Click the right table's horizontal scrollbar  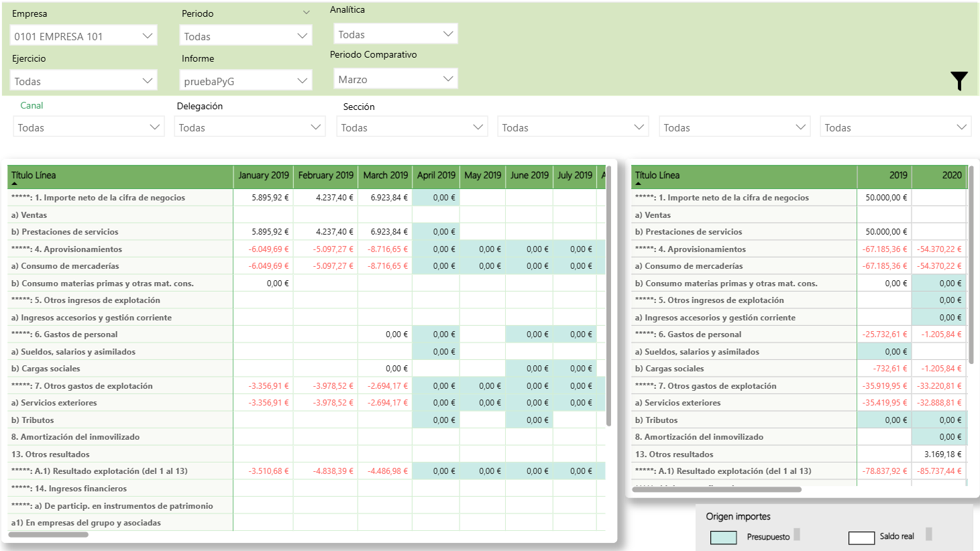[x=716, y=489]
